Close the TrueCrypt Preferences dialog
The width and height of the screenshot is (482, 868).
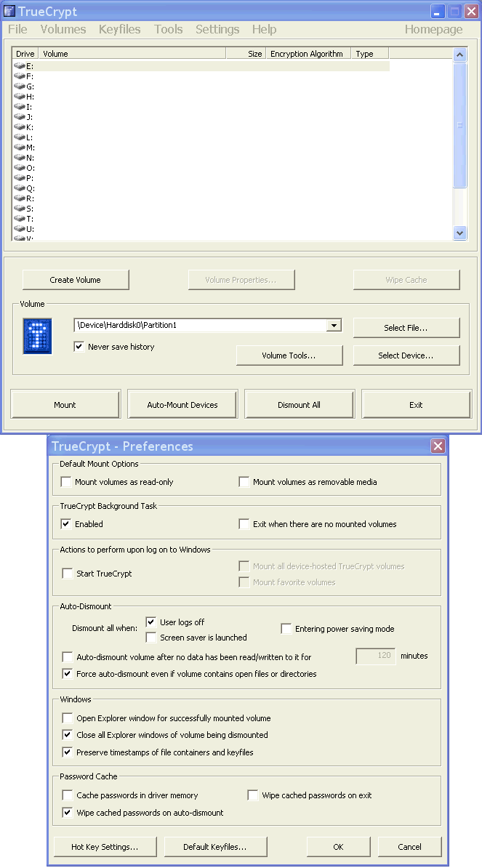coord(438,446)
